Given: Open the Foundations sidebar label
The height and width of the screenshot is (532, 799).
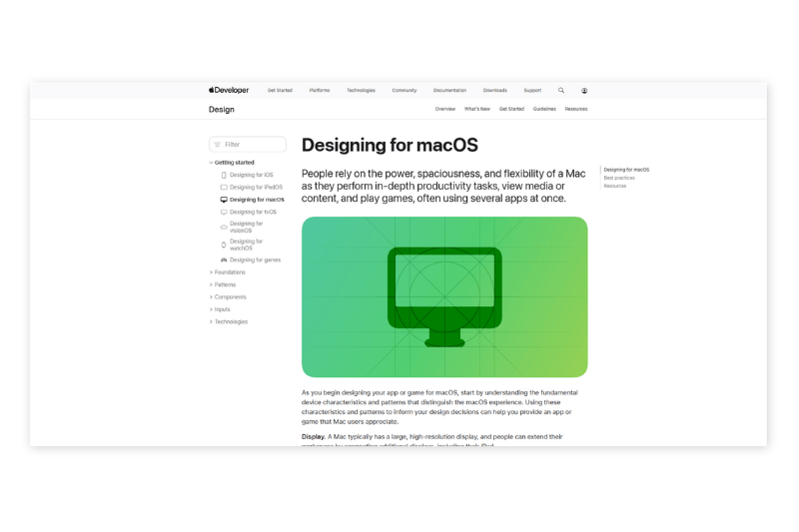Looking at the screenshot, I should click(x=230, y=272).
